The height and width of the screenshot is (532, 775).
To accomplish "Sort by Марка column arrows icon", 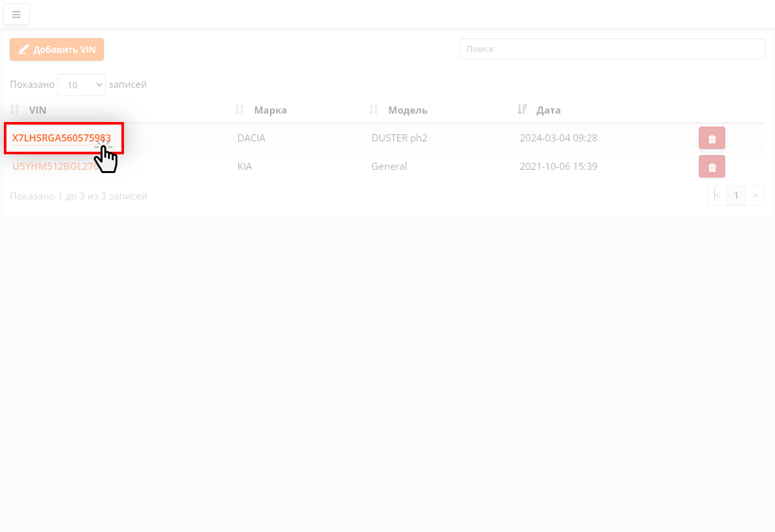I will tap(240, 110).
